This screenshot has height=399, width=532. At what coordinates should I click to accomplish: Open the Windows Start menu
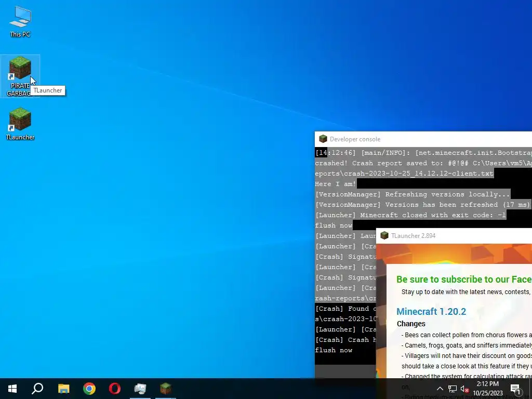pos(12,389)
